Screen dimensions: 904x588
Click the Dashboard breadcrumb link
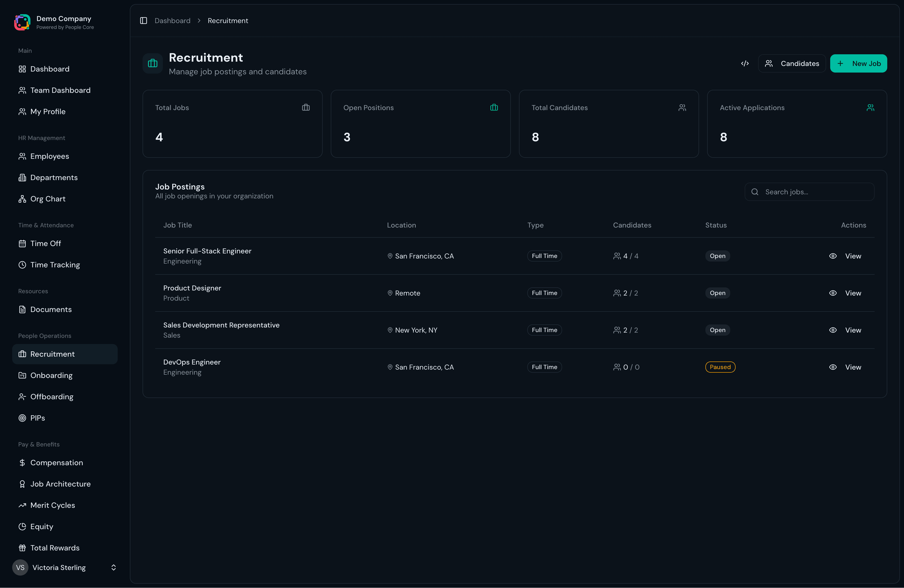(x=172, y=21)
